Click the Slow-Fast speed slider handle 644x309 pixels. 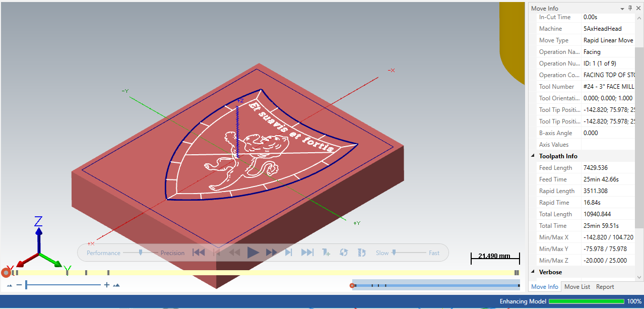394,252
